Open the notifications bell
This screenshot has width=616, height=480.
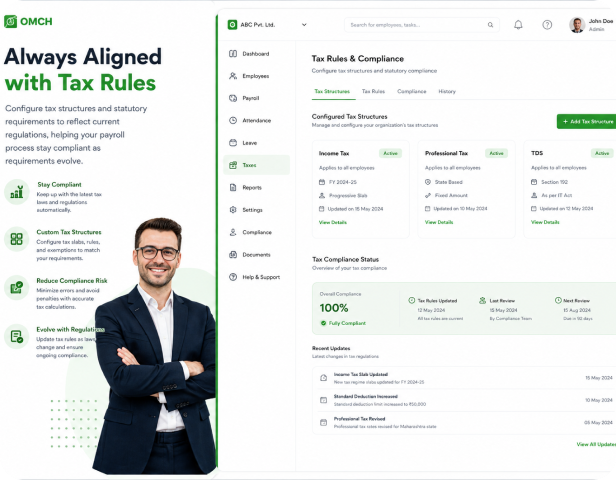(518, 25)
